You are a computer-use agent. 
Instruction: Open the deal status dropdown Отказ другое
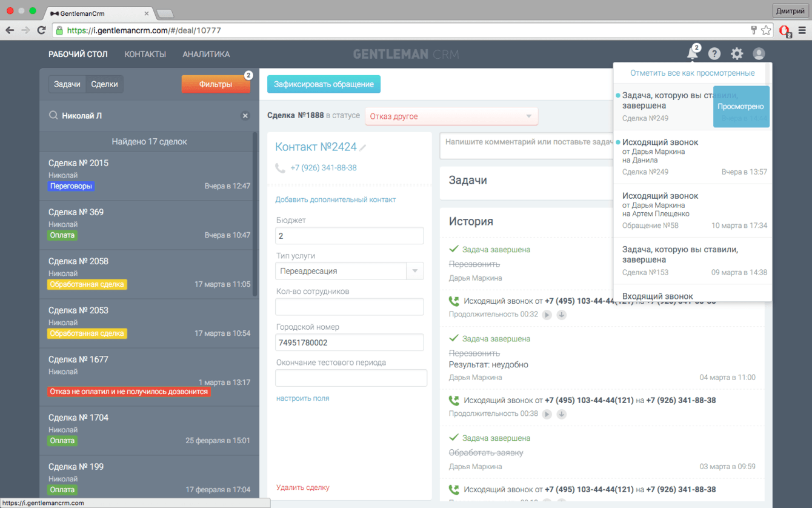tap(451, 116)
